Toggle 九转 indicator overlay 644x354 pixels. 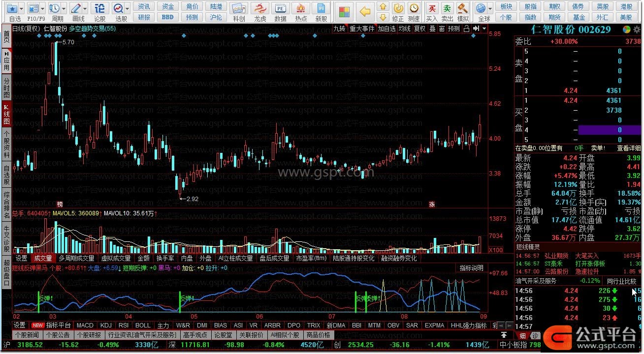339,29
